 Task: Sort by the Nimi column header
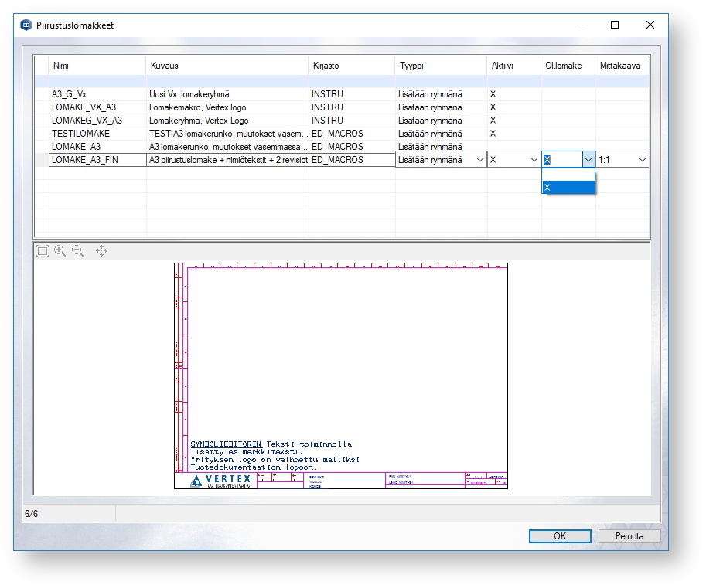[97, 66]
